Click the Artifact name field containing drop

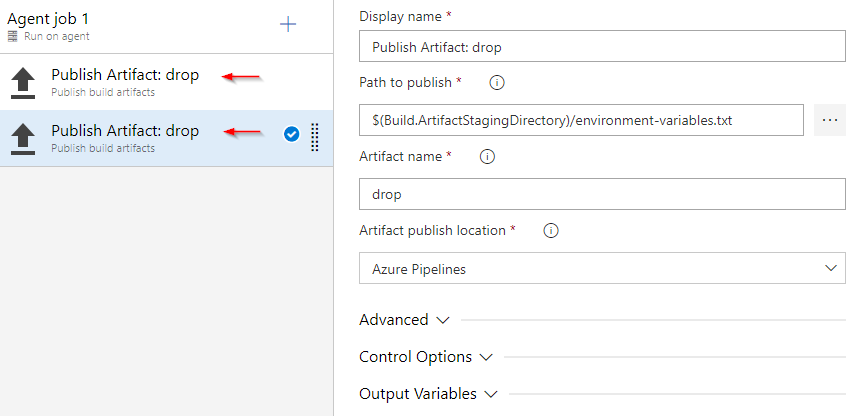click(x=601, y=194)
